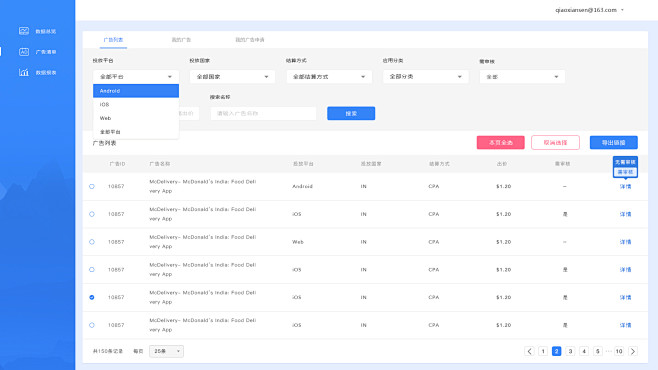Screen dimensions: 658x370
Task: Switch to the 广告列表 tab
Action: [113, 40]
